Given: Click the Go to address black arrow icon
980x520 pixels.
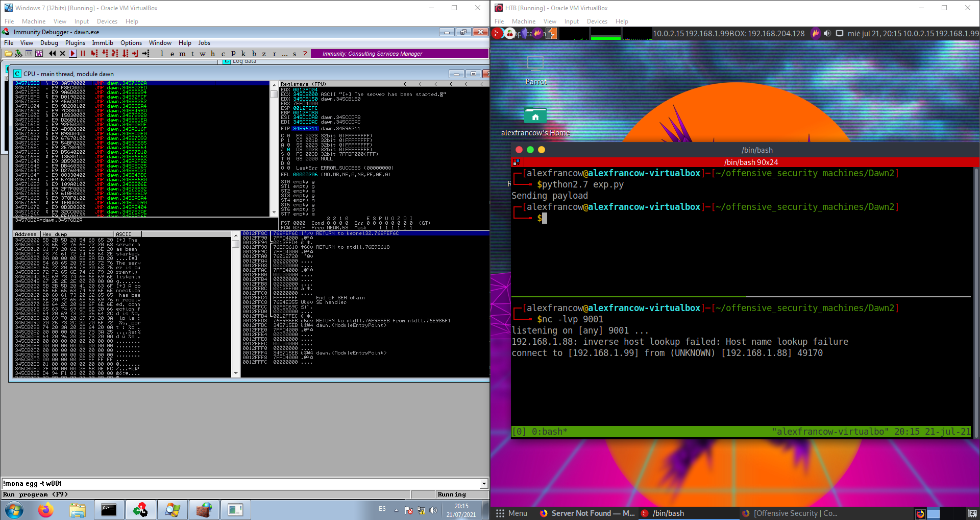Looking at the screenshot, I should [x=146, y=54].
